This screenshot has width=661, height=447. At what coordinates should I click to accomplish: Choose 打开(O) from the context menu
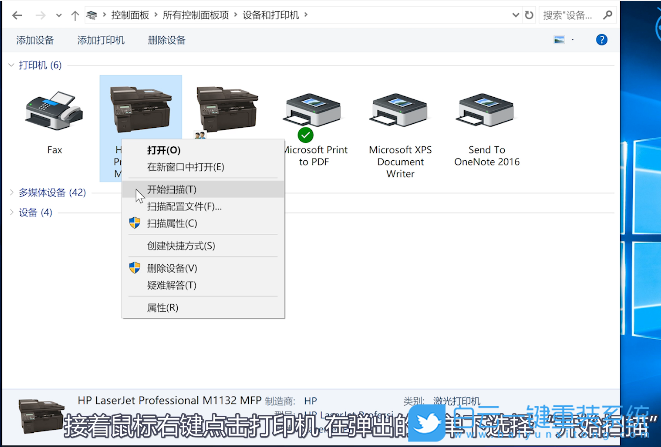point(203,150)
